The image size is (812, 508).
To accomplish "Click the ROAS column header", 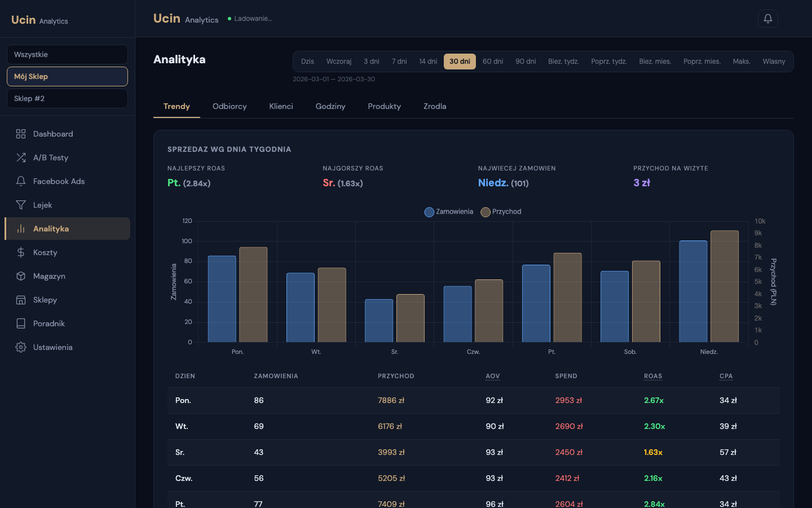I will click(653, 376).
